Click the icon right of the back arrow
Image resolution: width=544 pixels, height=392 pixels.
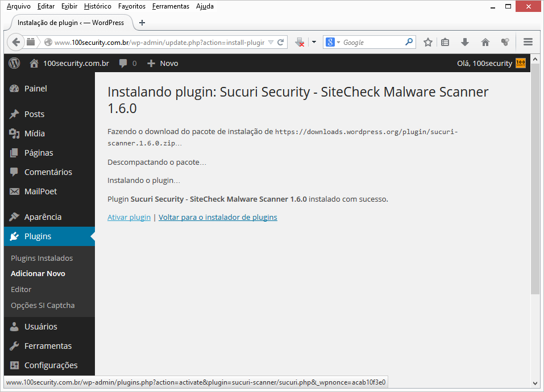31,42
